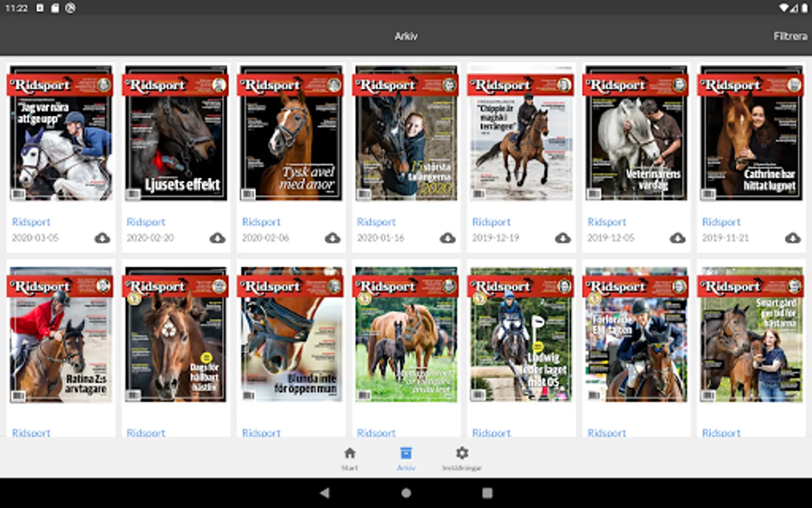Click Ridsport title above 2019-11-21
812x508 pixels.
[721, 222]
